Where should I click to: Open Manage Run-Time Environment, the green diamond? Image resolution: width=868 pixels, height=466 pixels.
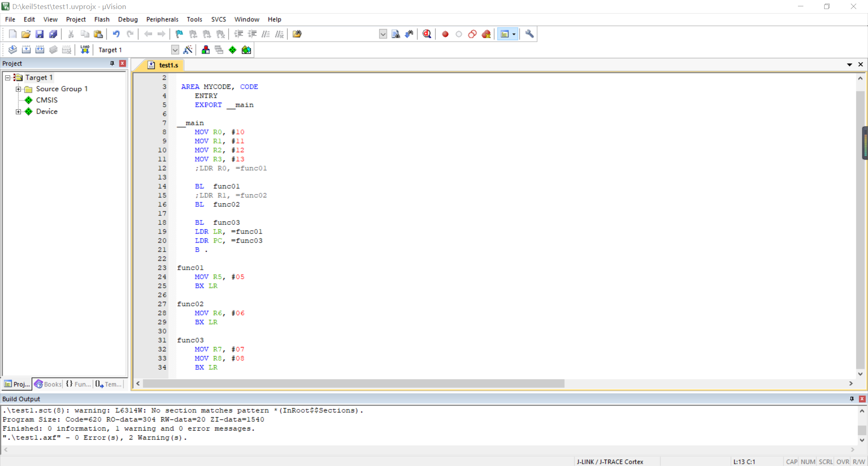coord(232,50)
